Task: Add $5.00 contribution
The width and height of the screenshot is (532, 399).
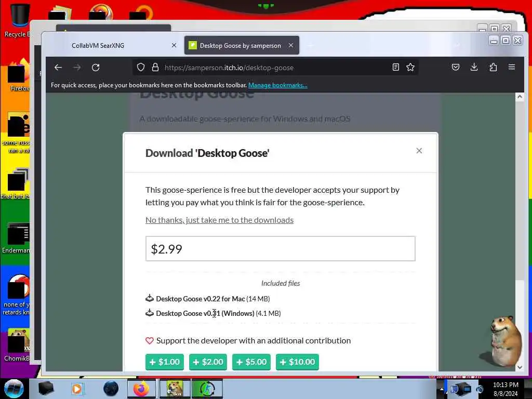Action: (251, 362)
